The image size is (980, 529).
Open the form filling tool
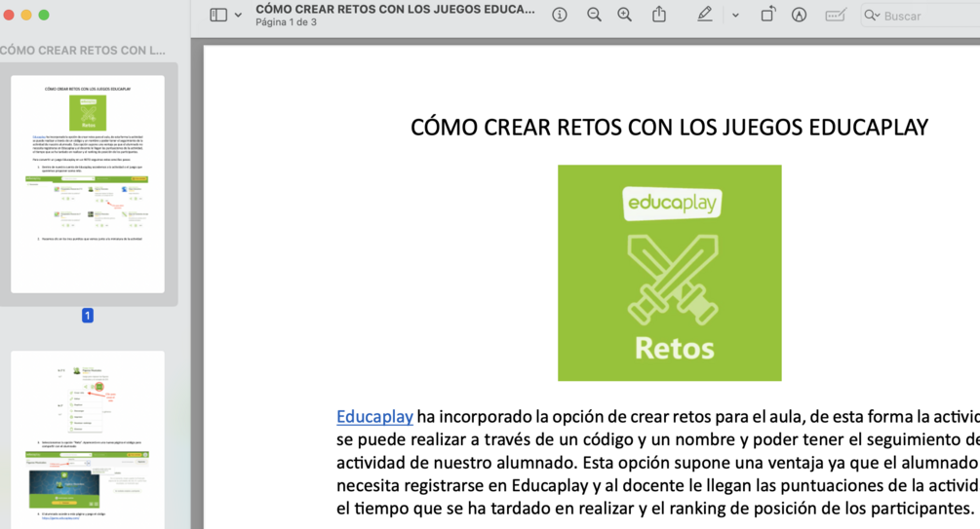[x=836, y=15]
